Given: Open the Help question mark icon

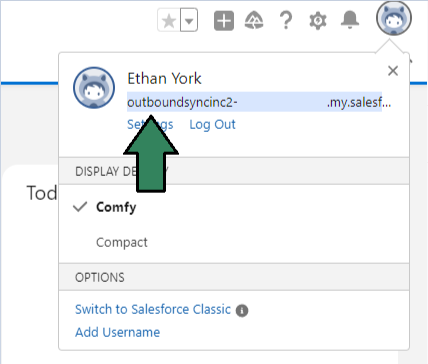Looking at the screenshot, I should pyautogui.click(x=286, y=21).
